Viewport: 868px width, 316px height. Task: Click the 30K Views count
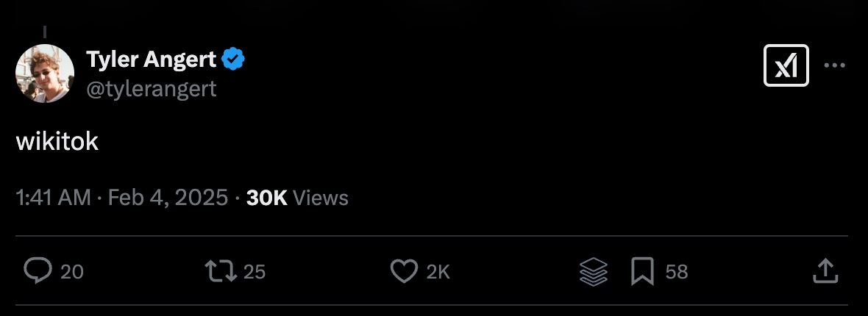(297, 198)
